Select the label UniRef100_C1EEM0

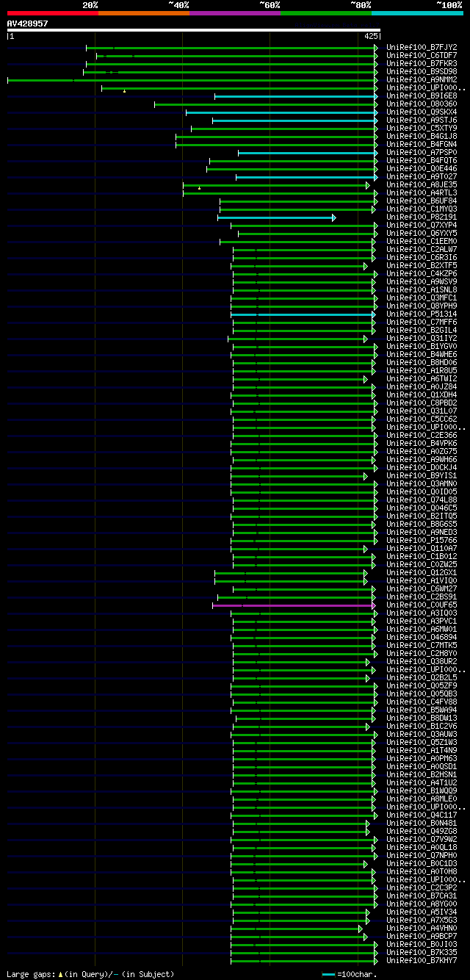(x=422, y=242)
